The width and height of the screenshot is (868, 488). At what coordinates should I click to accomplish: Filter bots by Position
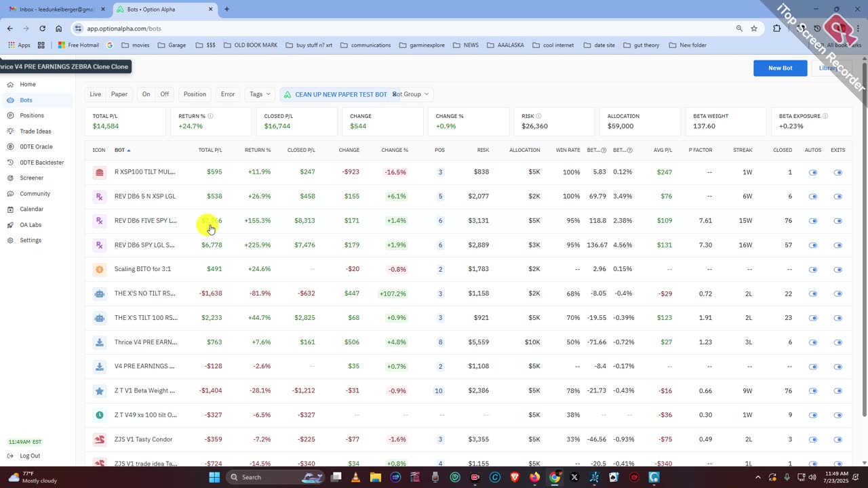click(x=195, y=94)
